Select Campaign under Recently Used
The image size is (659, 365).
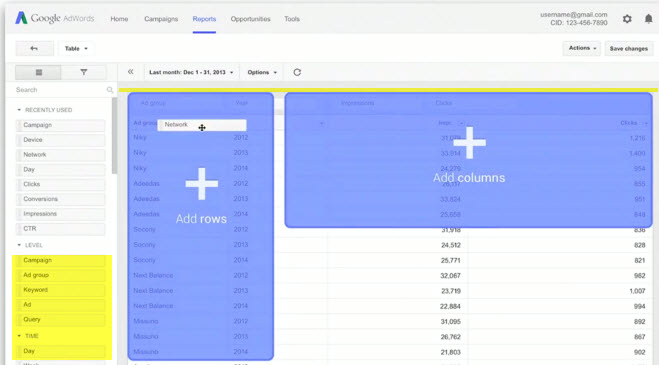[x=61, y=125]
